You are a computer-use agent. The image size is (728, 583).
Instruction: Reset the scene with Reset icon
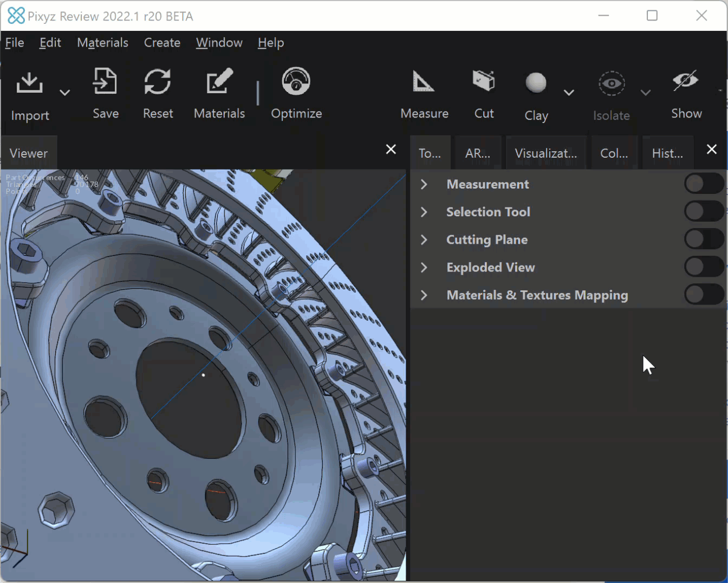pos(158,81)
